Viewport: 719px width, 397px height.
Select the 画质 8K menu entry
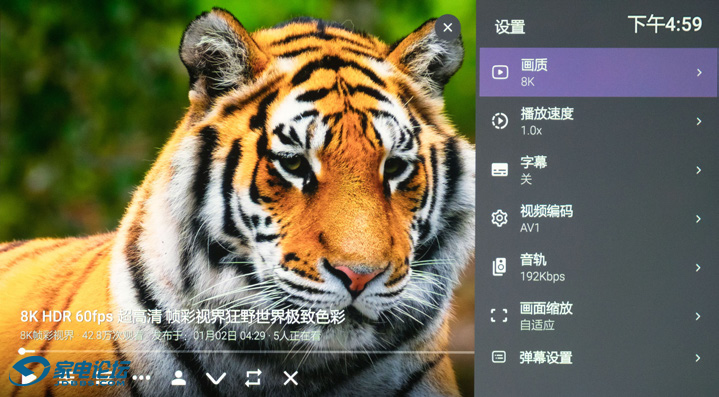pos(598,72)
